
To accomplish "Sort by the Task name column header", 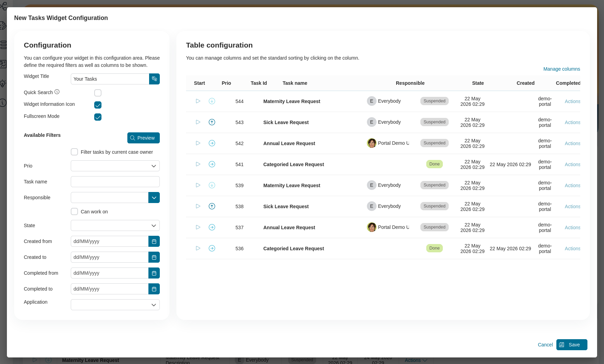I will [x=295, y=83].
